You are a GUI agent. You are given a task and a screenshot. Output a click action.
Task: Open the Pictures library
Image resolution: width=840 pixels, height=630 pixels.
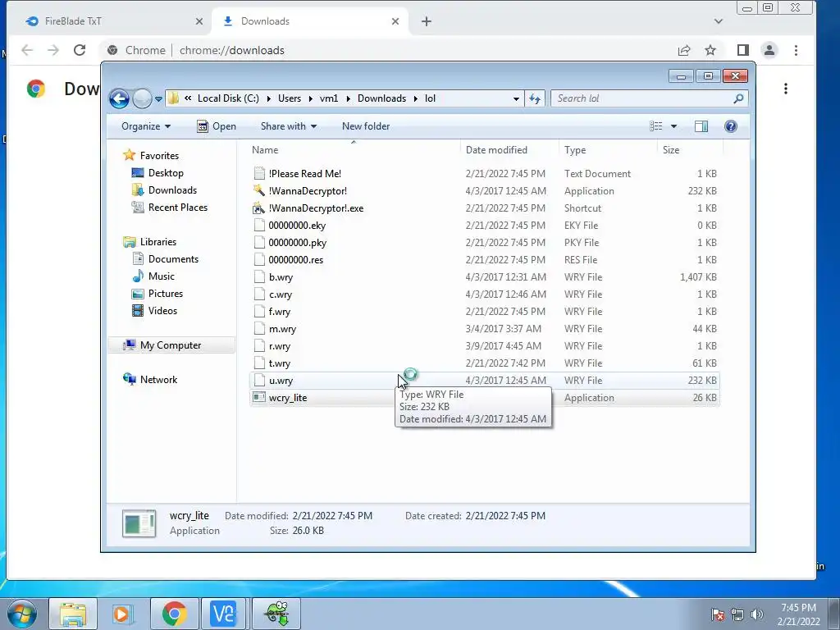pos(157,294)
